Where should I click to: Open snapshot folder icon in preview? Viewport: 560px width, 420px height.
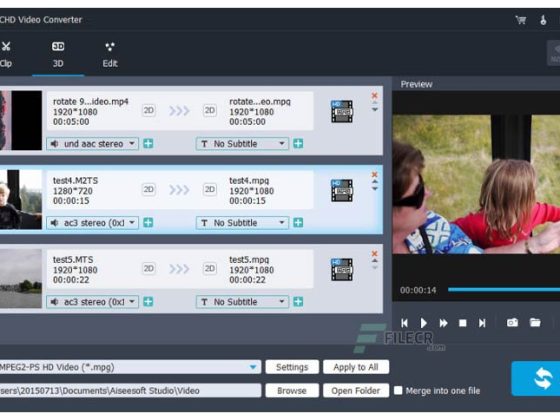tap(535, 322)
